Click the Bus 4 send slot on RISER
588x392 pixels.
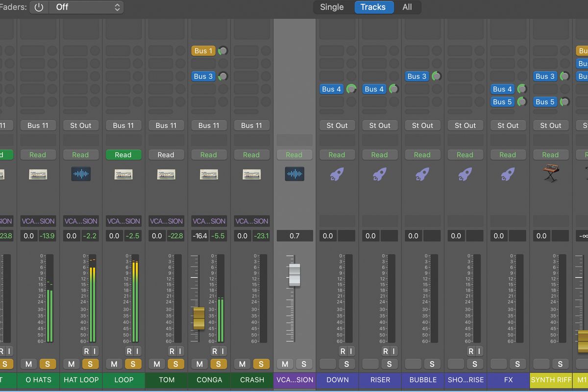[x=374, y=89]
